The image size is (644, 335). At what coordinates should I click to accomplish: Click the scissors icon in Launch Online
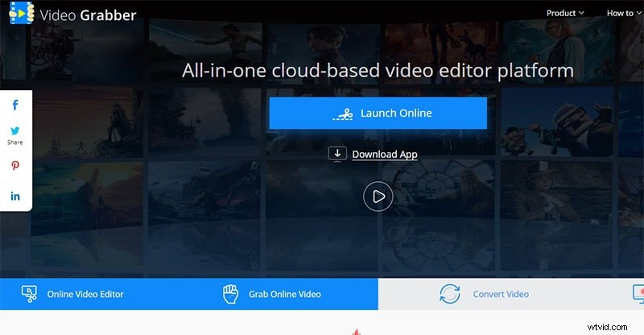[343, 114]
